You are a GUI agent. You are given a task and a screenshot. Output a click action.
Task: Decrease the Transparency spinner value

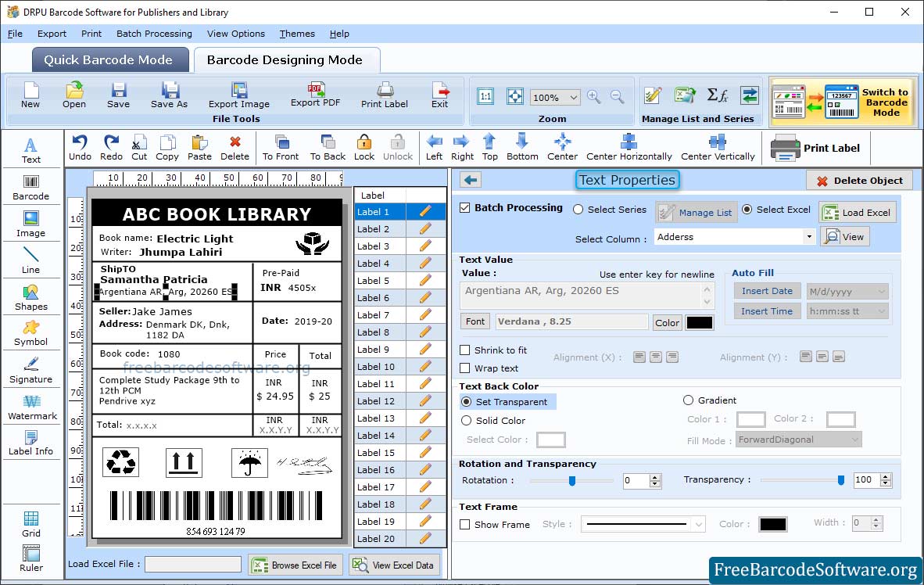click(x=885, y=483)
